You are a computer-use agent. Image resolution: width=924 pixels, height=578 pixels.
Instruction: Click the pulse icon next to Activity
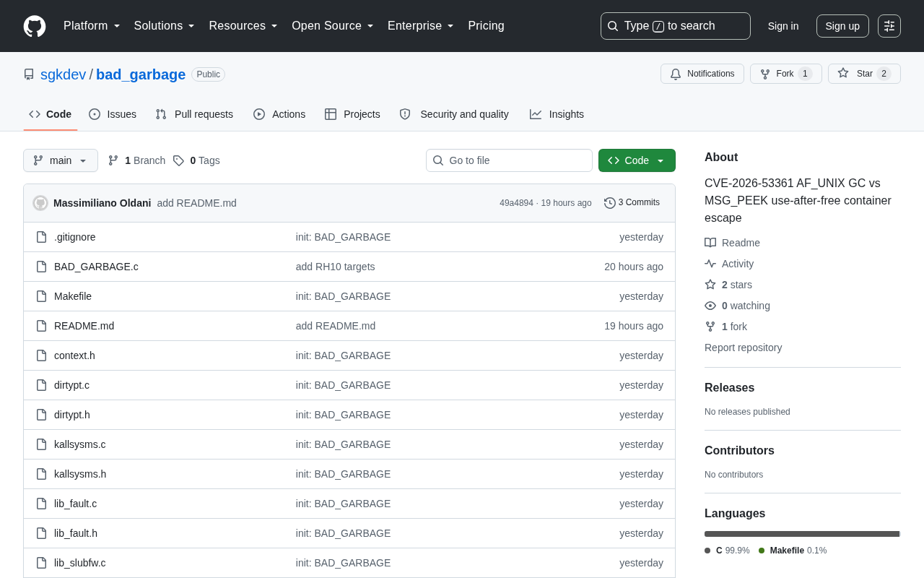click(x=710, y=264)
